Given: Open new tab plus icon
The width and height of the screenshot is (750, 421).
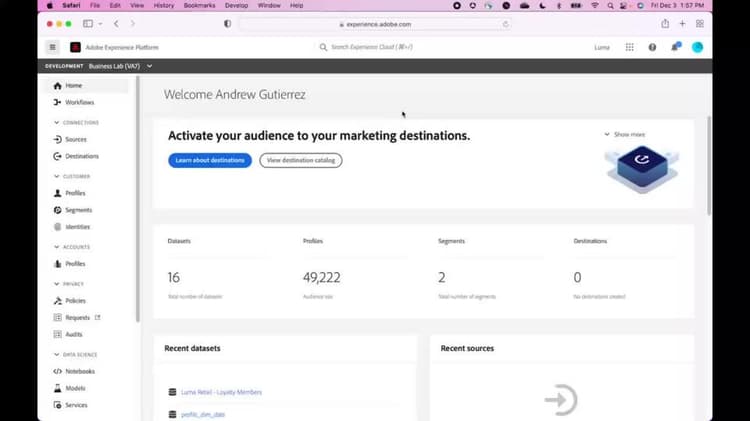Looking at the screenshot, I should point(683,23).
